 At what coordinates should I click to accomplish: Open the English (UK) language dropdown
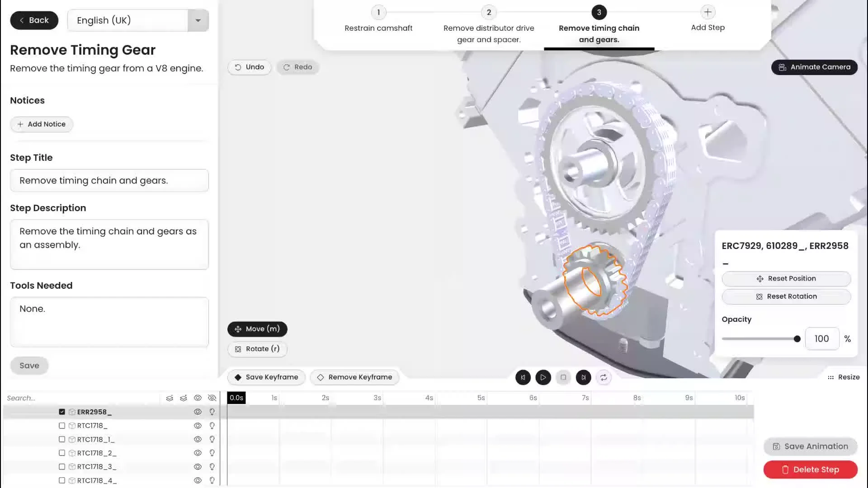pyautogui.click(x=198, y=20)
